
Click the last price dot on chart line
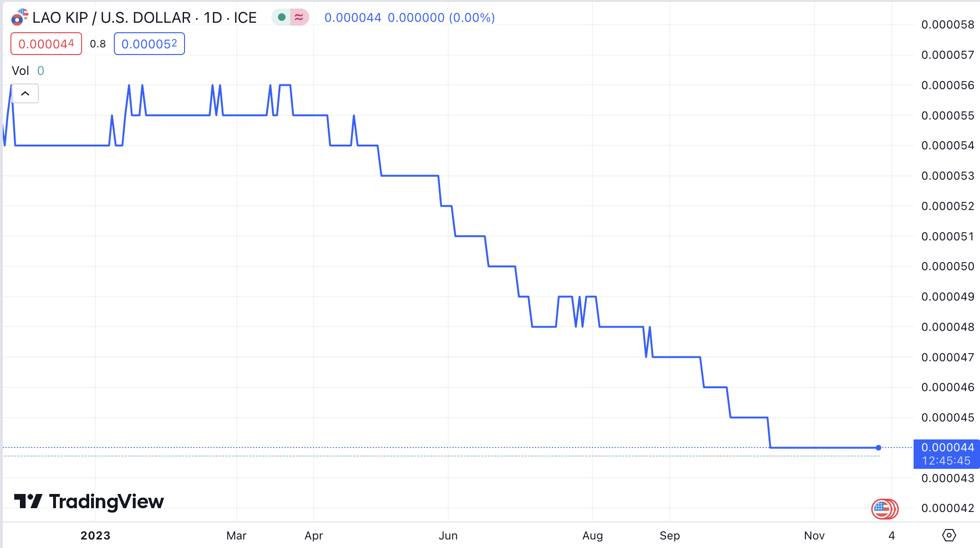coord(878,448)
